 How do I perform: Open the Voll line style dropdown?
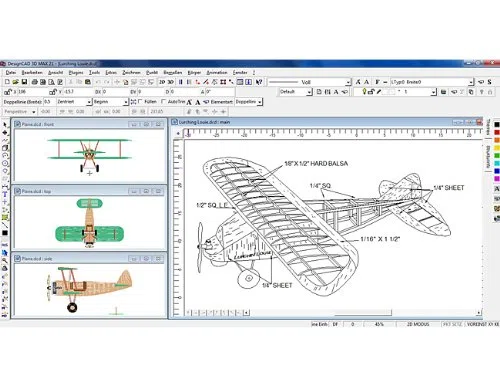point(348,82)
